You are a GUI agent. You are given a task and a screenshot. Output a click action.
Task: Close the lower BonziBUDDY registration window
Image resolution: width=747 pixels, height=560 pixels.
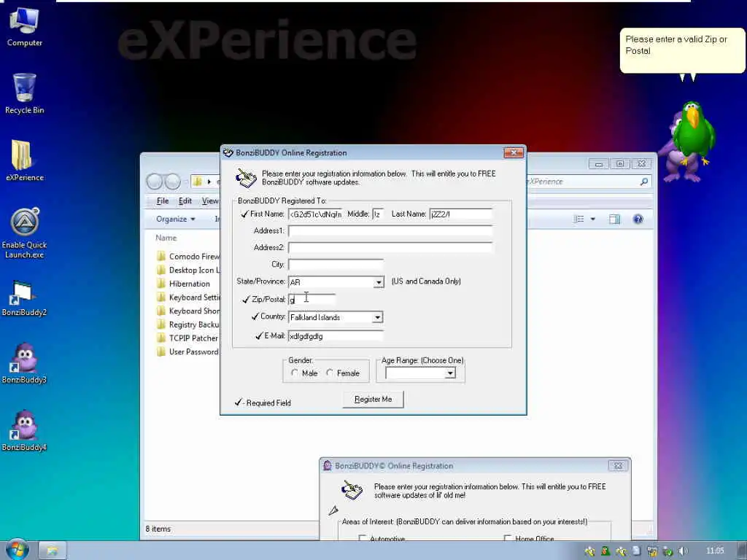618,466
